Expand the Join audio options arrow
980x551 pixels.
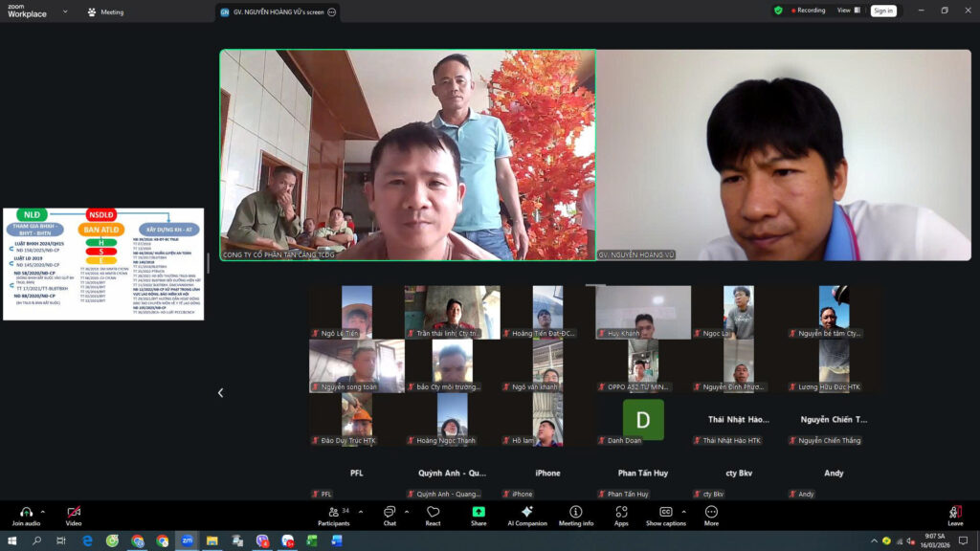click(x=43, y=512)
